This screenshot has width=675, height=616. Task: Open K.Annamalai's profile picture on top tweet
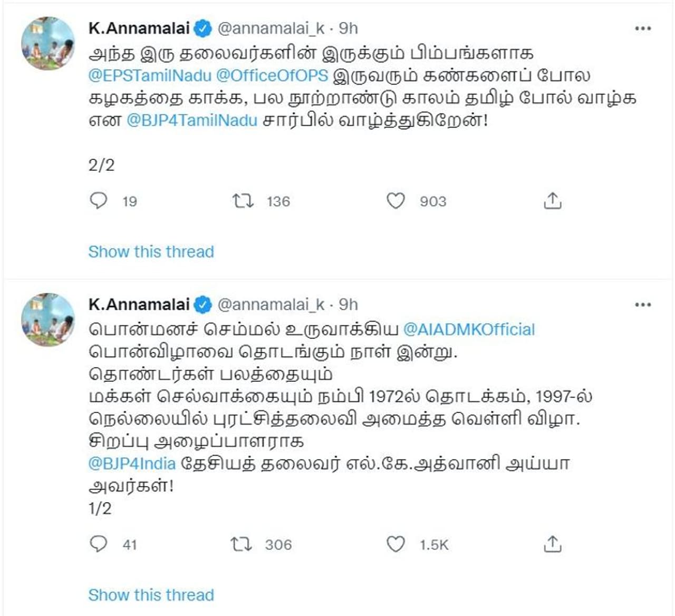pos(48,43)
